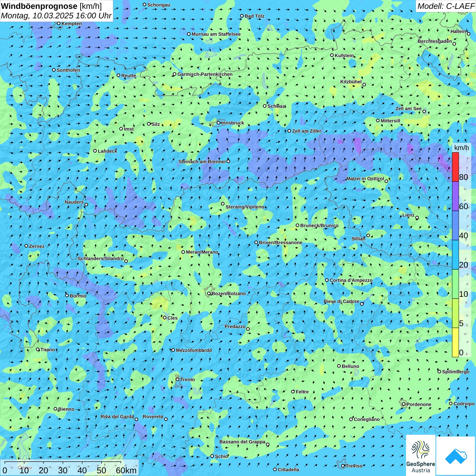This screenshot has height=476, width=476.
Task: Click the Pieve di Cadore label
Action: point(341,301)
